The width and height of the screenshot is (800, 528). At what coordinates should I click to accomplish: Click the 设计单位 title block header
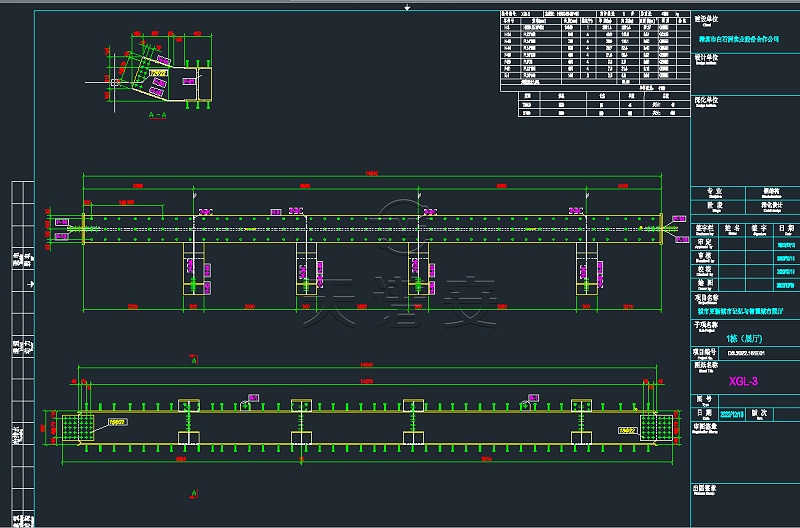[708, 58]
